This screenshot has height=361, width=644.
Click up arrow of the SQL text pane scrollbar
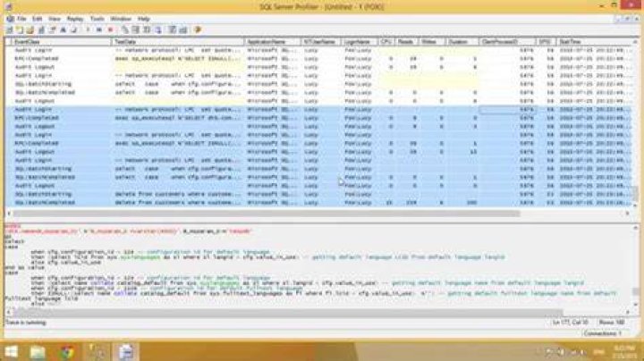tap(635, 228)
